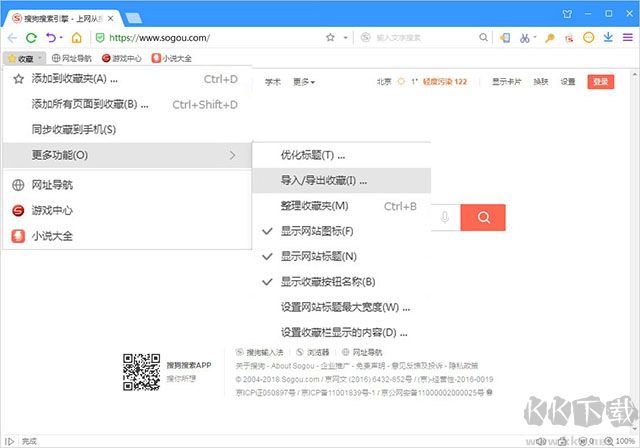Bookmark page with address bar star
The width and height of the screenshot is (640, 448).
(x=330, y=38)
